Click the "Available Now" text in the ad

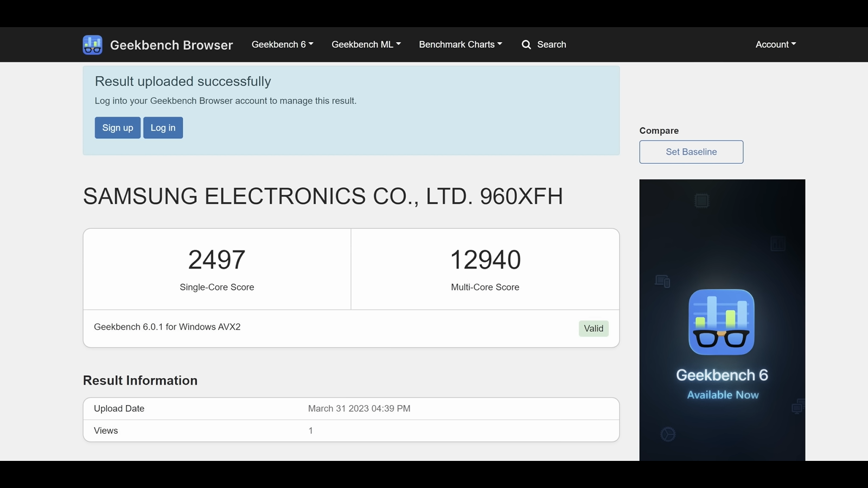click(x=723, y=395)
